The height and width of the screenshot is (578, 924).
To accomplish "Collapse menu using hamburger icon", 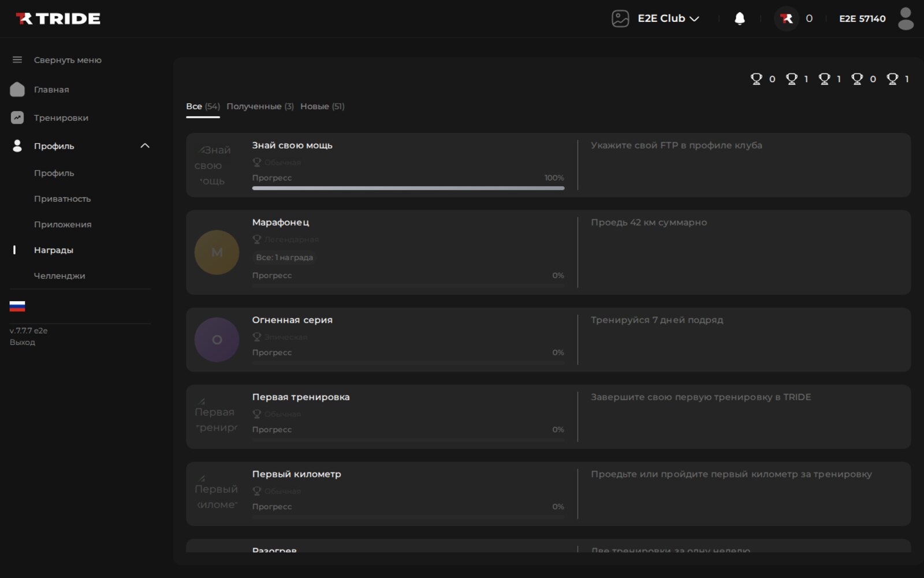I will [x=17, y=60].
